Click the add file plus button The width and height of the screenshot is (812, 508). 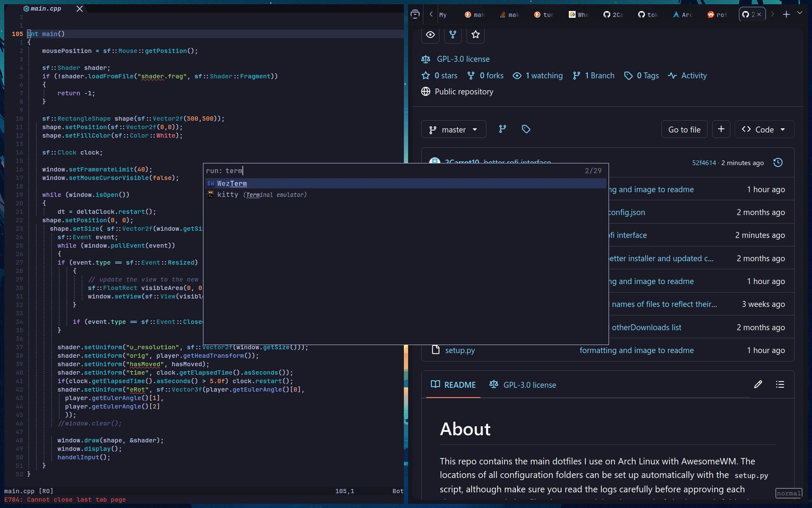click(721, 129)
